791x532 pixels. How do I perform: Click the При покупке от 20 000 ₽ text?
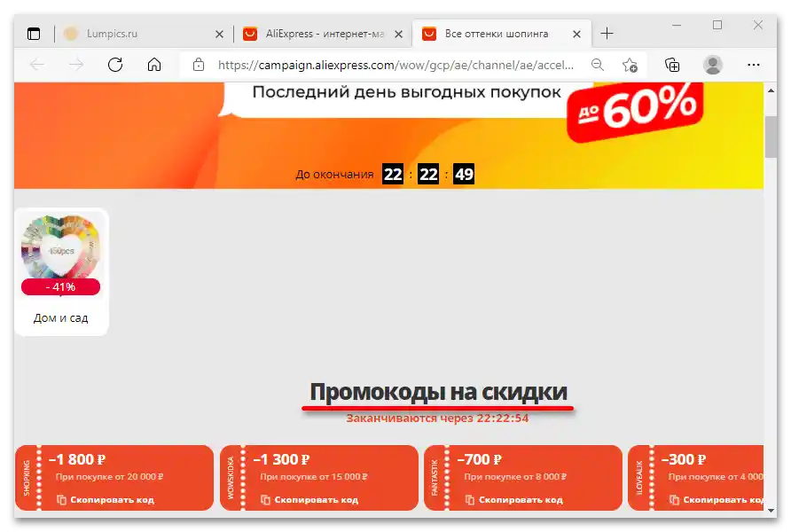[x=109, y=476]
